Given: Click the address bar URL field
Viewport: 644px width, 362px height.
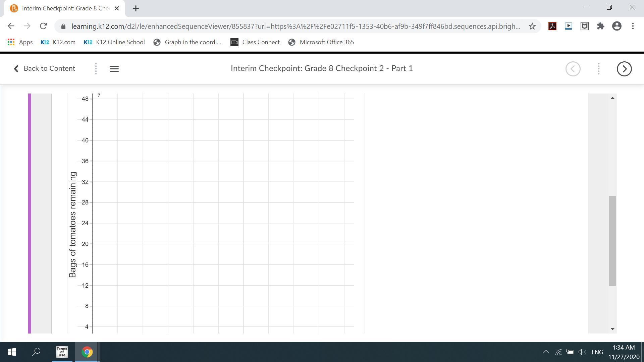Looking at the screenshot, I should pyautogui.click(x=295, y=26).
